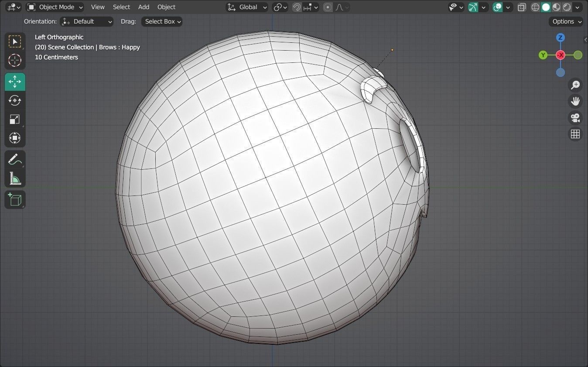Switch to material preview shading
Image resolution: width=588 pixels, height=367 pixels.
click(x=556, y=7)
